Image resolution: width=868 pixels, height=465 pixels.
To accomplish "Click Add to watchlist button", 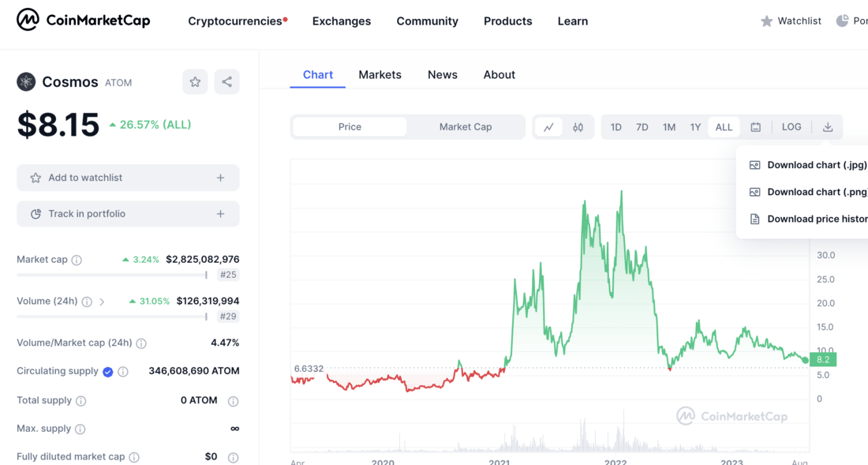I will pos(128,178).
